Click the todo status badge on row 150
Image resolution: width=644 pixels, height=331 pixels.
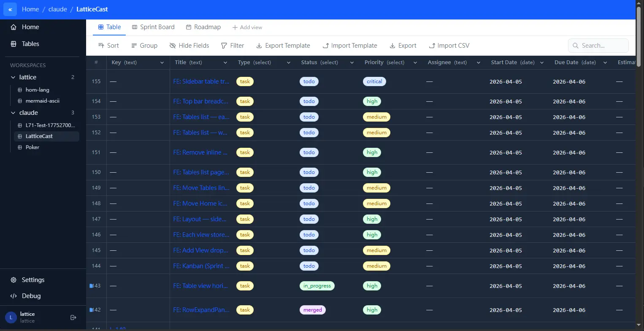(x=309, y=172)
